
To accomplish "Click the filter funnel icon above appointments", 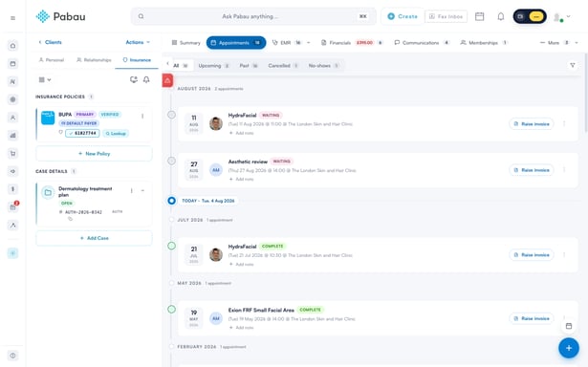I will [573, 65].
